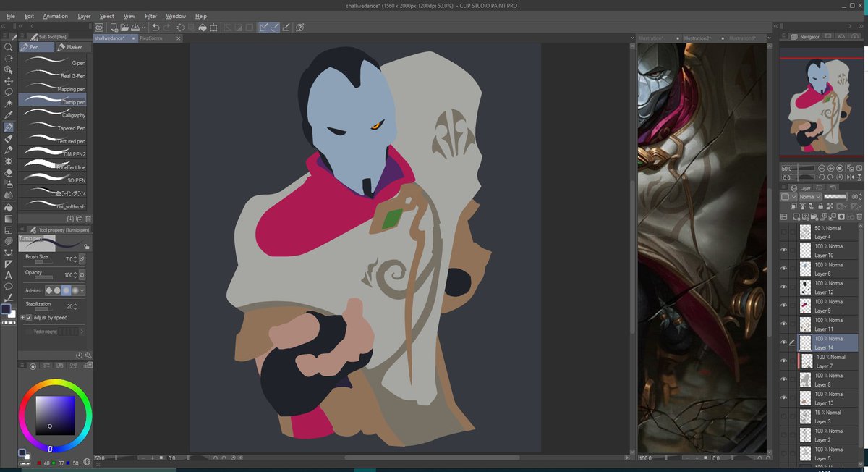The width and height of the screenshot is (868, 472).
Task: Switch to the Navigator panel tab
Action: (806, 36)
